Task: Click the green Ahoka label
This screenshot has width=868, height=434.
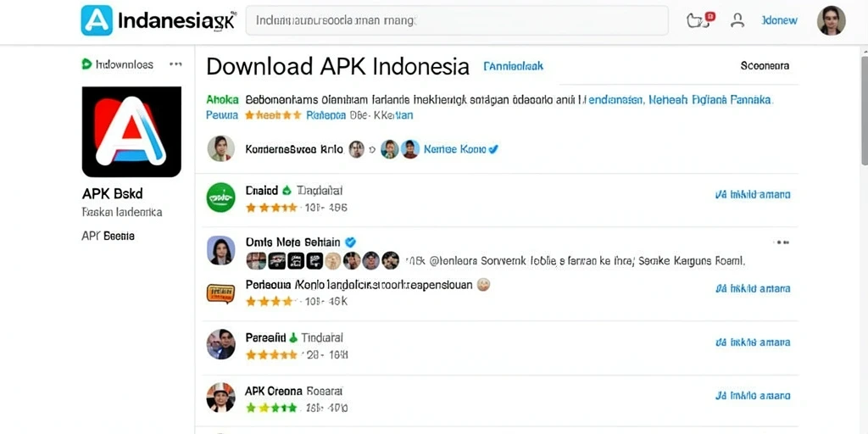Action: pos(223,100)
